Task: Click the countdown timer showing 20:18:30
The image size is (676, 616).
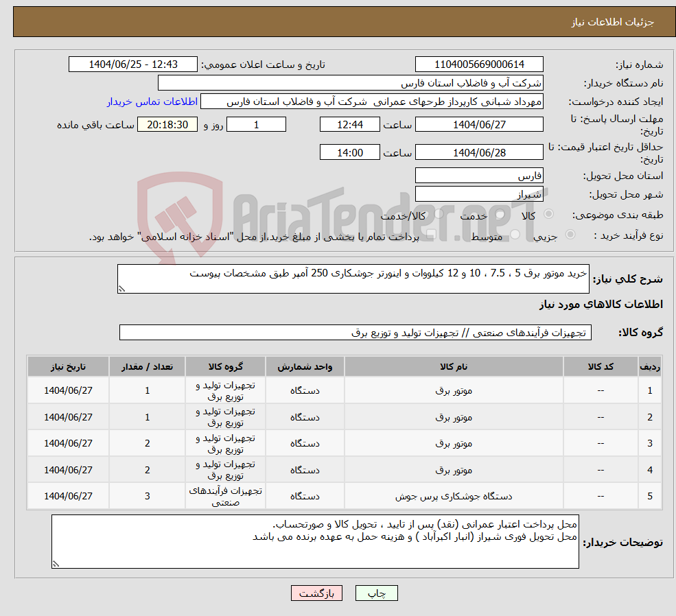Action: point(167,124)
